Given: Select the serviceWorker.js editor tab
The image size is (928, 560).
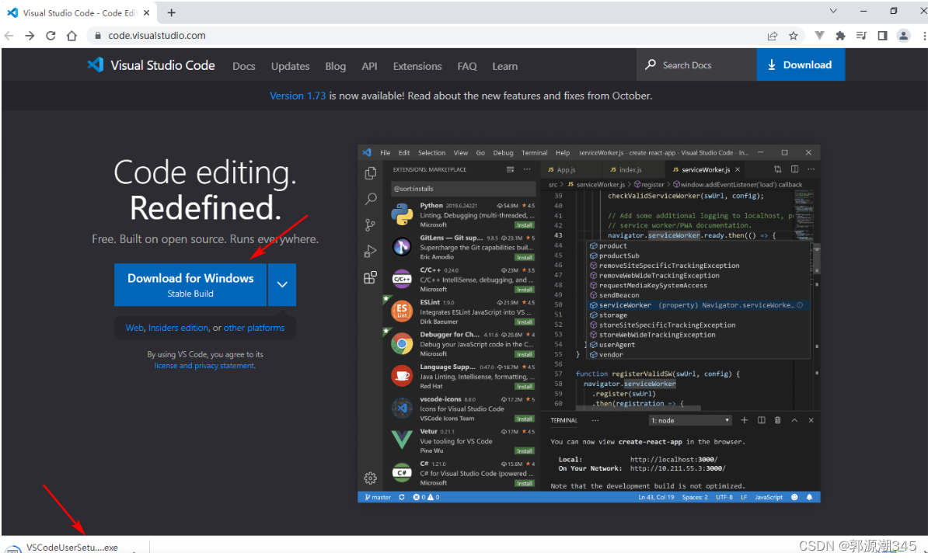Looking at the screenshot, I should 706,170.
